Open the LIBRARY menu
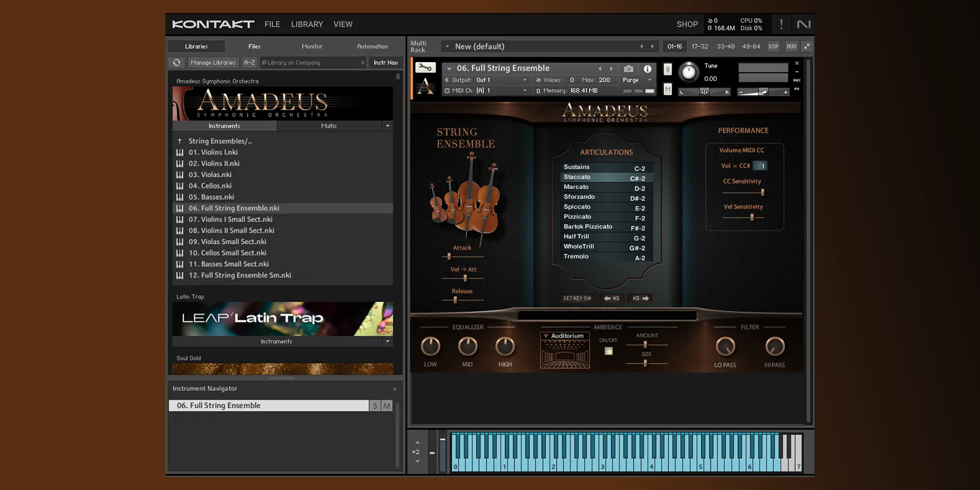This screenshot has height=490, width=980. [307, 24]
